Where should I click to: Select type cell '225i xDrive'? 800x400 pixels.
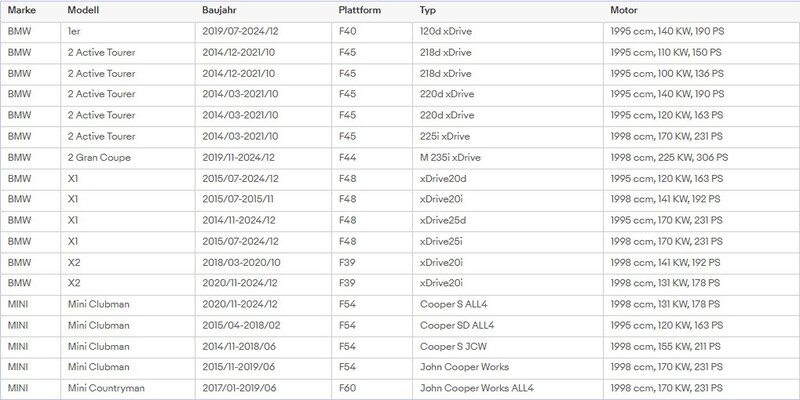pyautogui.click(x=444, y=136)
